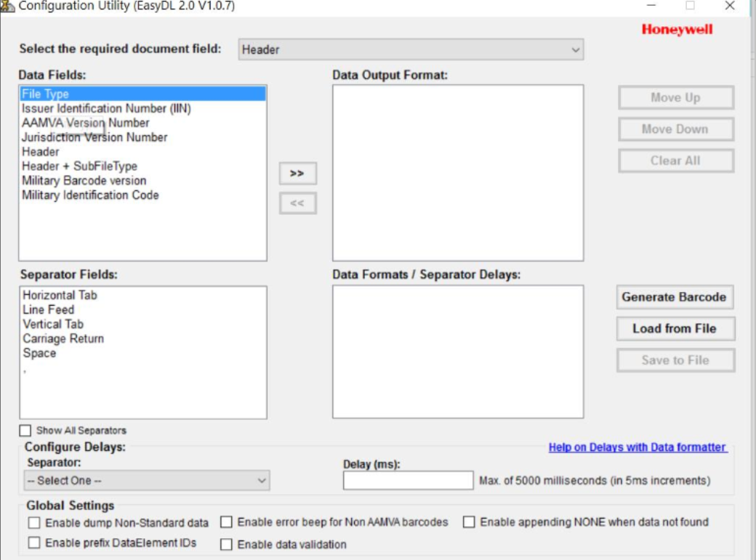Click the << remove field button

point(297,203)
